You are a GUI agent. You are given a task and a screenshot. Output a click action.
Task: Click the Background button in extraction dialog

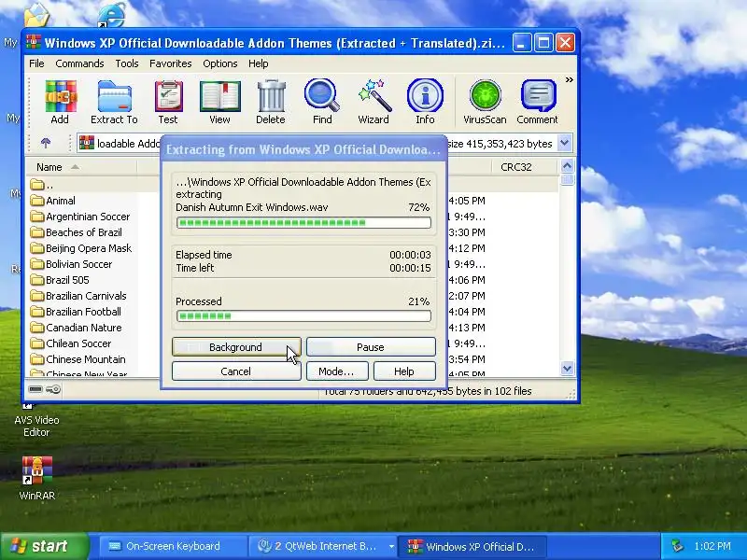(x=236, y=347)
